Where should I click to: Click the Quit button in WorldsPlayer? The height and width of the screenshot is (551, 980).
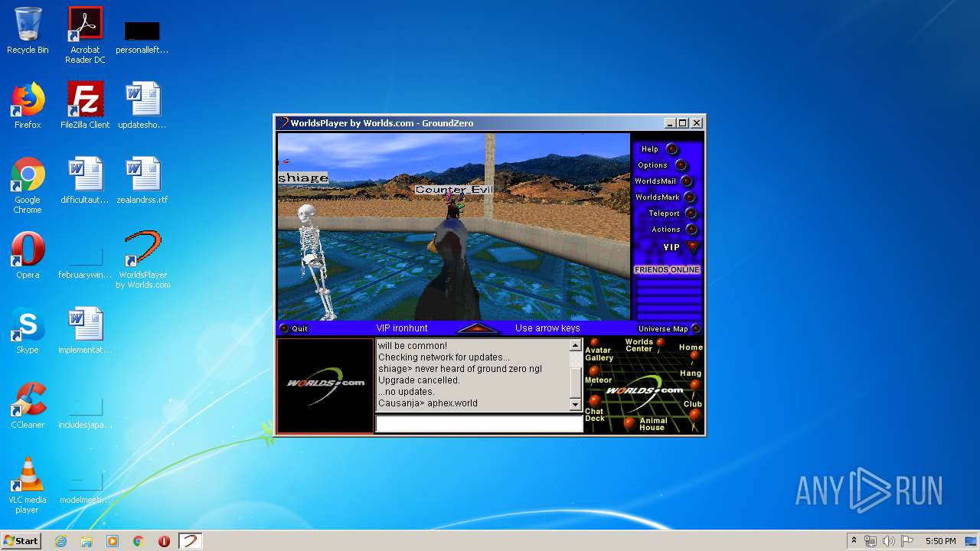click(x=293, y=328)
